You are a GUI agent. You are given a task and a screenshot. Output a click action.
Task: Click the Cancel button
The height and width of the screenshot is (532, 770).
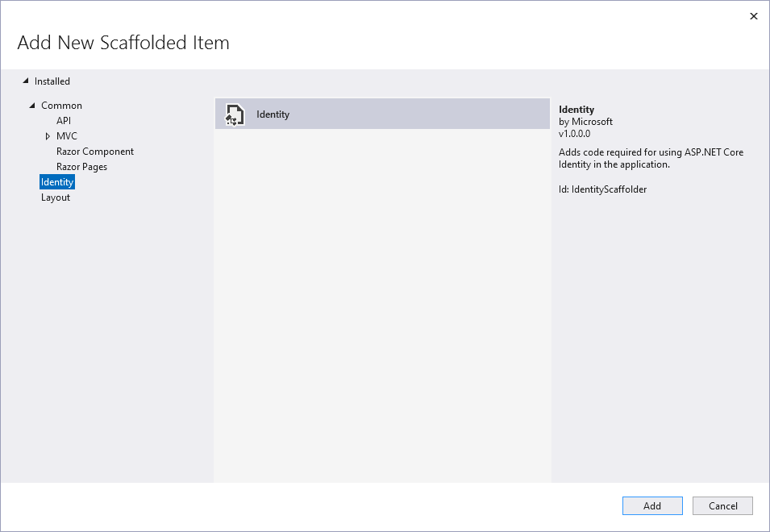(x=722, y=506)
